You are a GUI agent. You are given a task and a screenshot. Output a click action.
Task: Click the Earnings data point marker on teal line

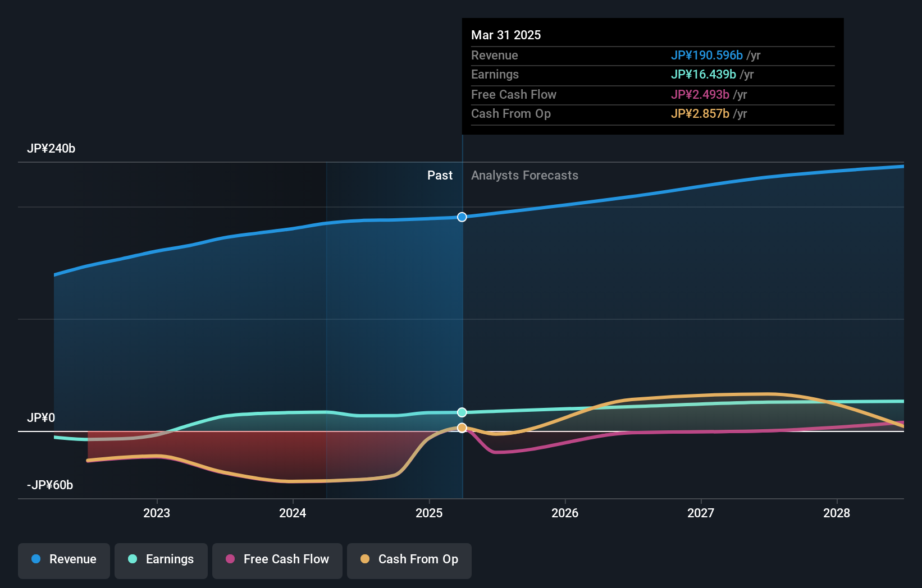pos(462,412)
